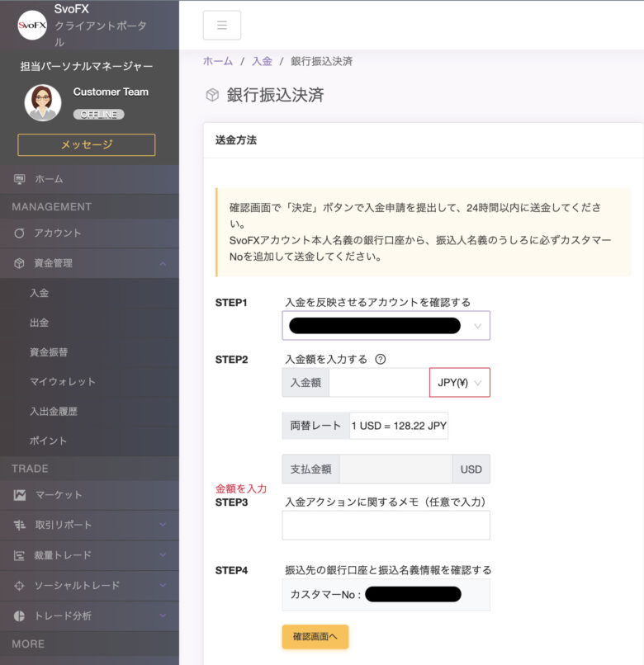
Task: Click the マーケット chart icon
Action: (x=20, y=495)
